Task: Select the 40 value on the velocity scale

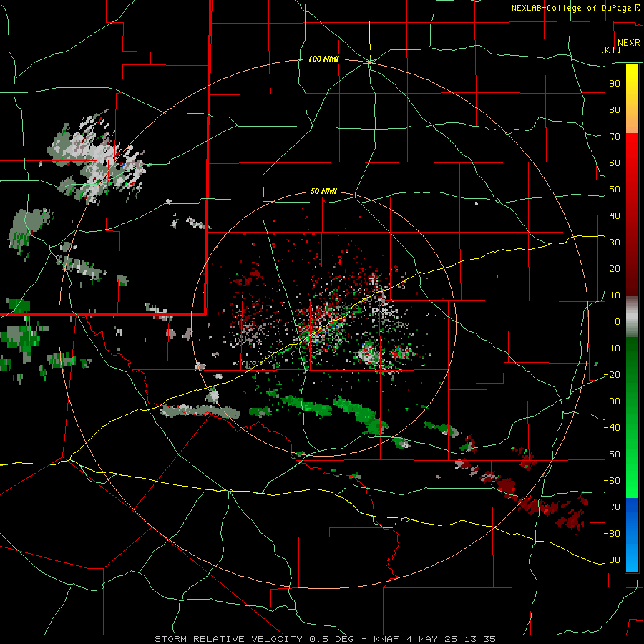Action: (x=615, y=215)
